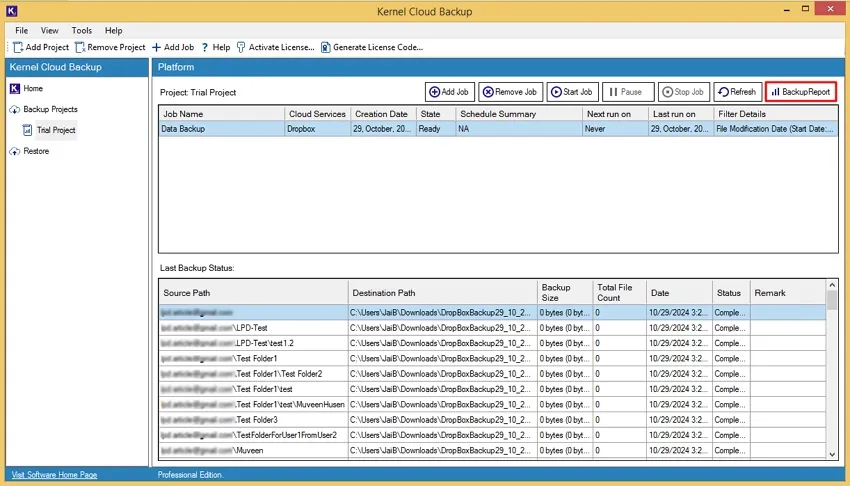Select the Test Folder1\test\MuveenHusen row
The image size is (850, 486).
coord(492,404)
